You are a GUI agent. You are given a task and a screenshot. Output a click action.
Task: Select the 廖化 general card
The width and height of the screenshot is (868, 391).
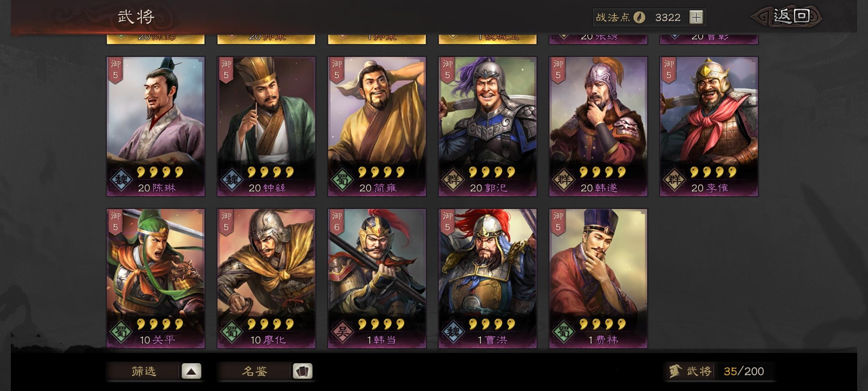tap(266, 278)
